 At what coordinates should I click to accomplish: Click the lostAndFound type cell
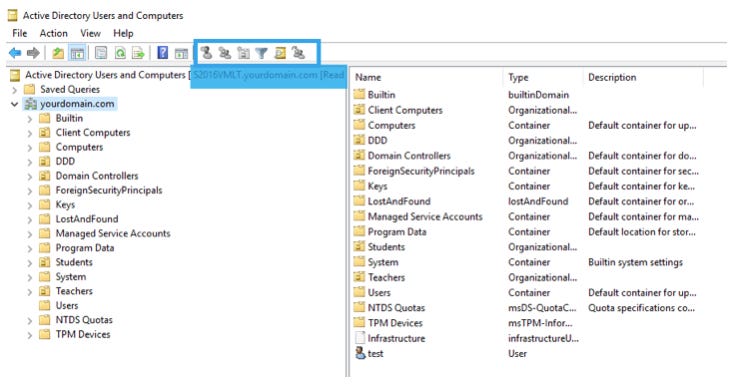click(538, 201)
